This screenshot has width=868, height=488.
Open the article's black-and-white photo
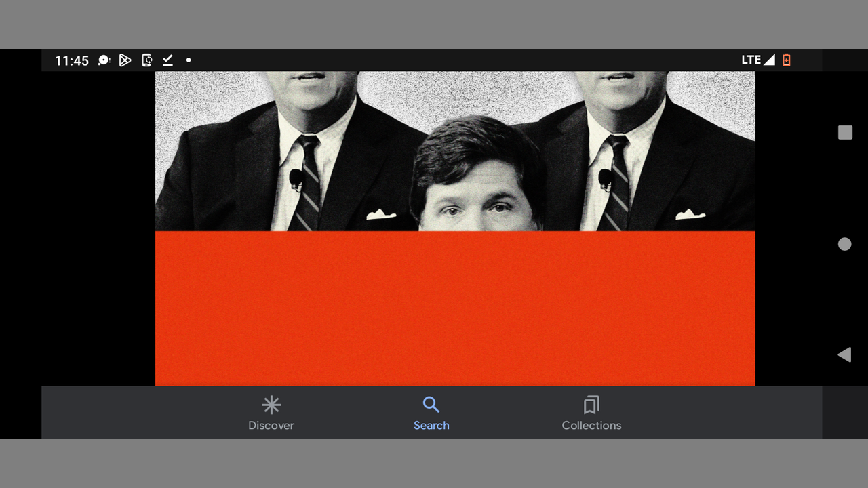[454, 151]
